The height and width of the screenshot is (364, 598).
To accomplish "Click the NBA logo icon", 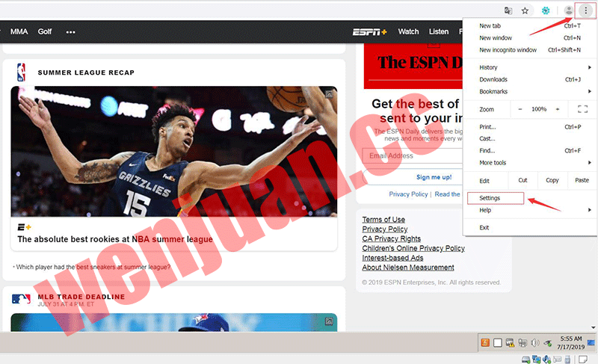I will pyautogui.click(x=21, y=73).
